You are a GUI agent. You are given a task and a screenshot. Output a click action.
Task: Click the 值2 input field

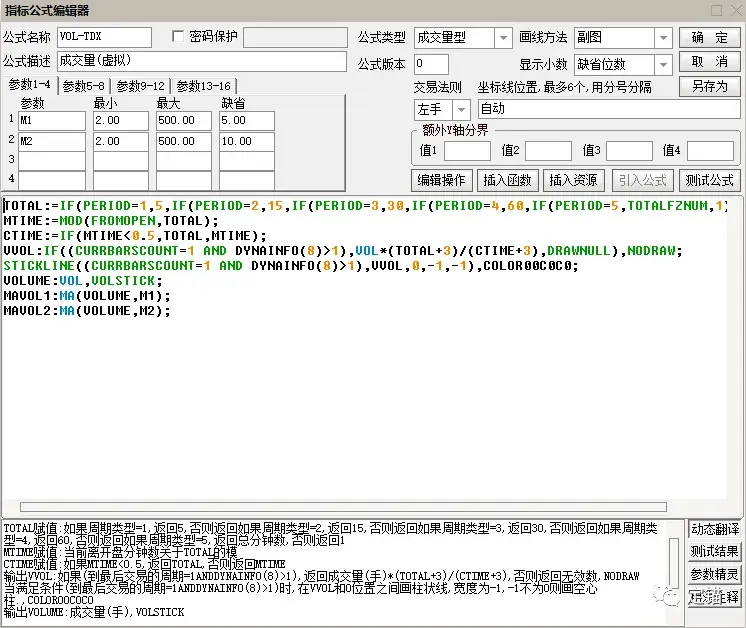548,151
